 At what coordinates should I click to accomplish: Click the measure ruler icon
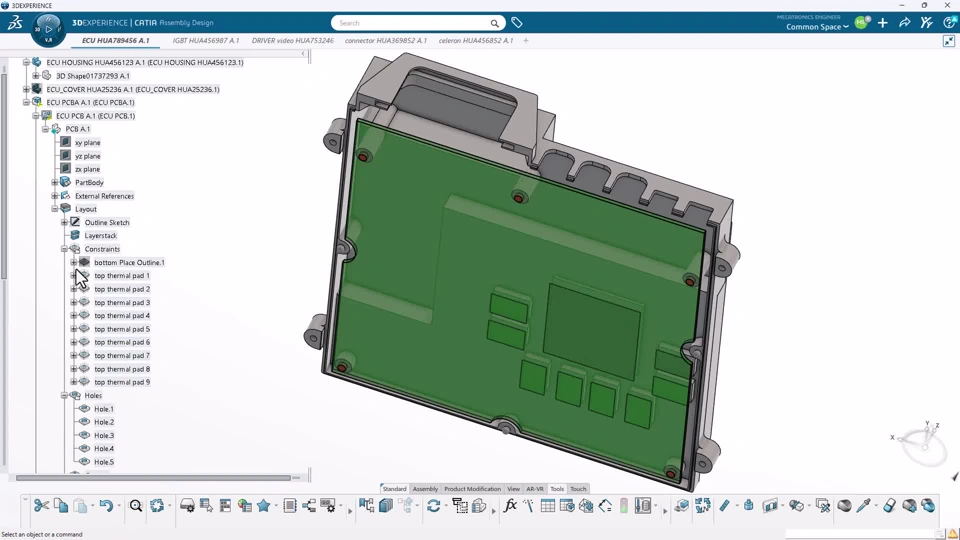click(724, 506)
